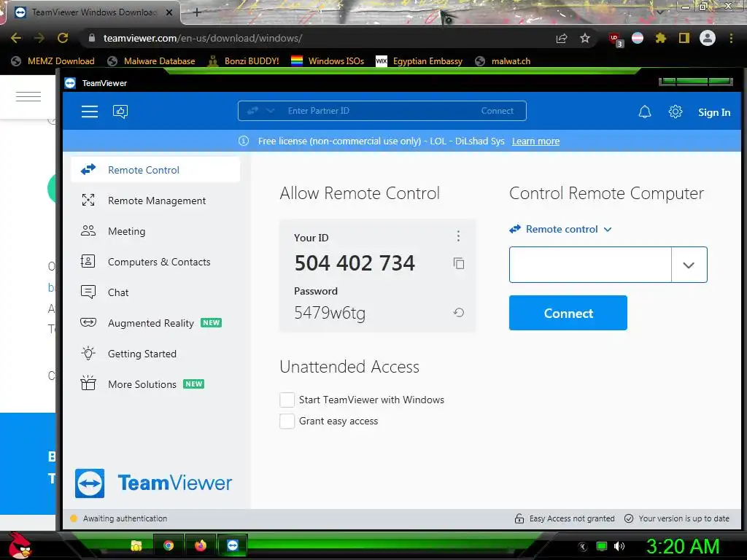Enable Start TeamViewer with Windows
This screenshot has height=560, width=747.
[287, 400]
